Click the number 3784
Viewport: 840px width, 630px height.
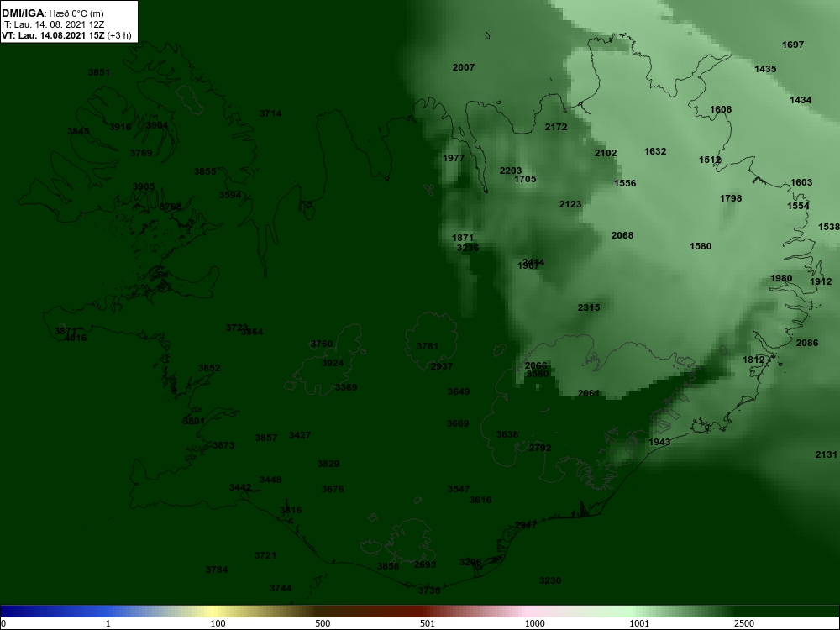pyautogui.click(x=217, y=570)
